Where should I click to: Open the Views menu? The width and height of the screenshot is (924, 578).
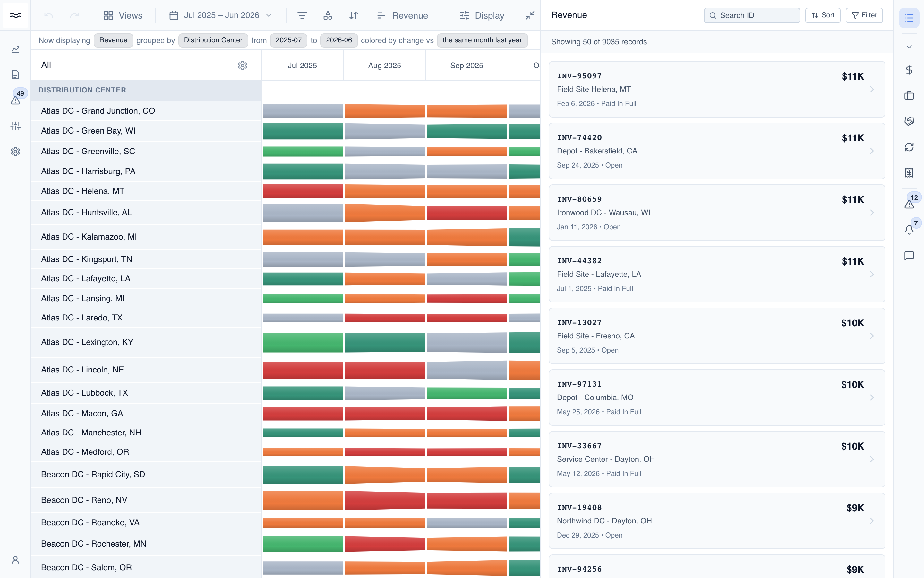(x=123, y=15)
